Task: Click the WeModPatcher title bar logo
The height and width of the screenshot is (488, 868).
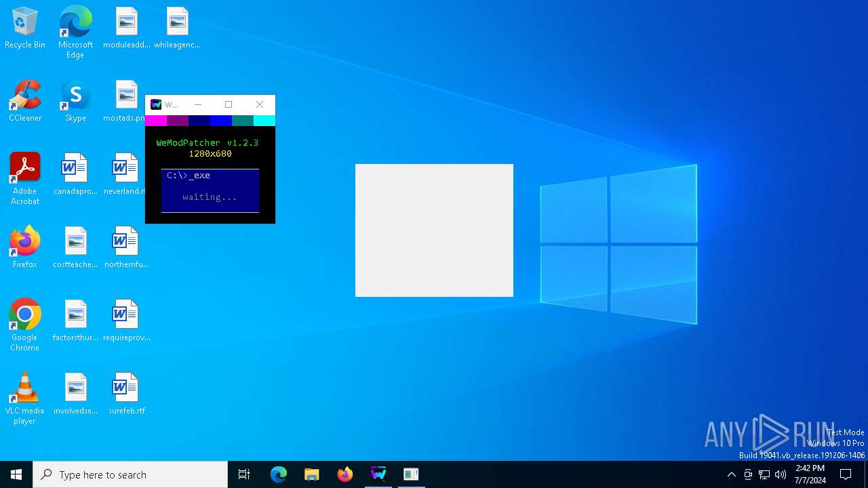Action: tap(156, 104)
